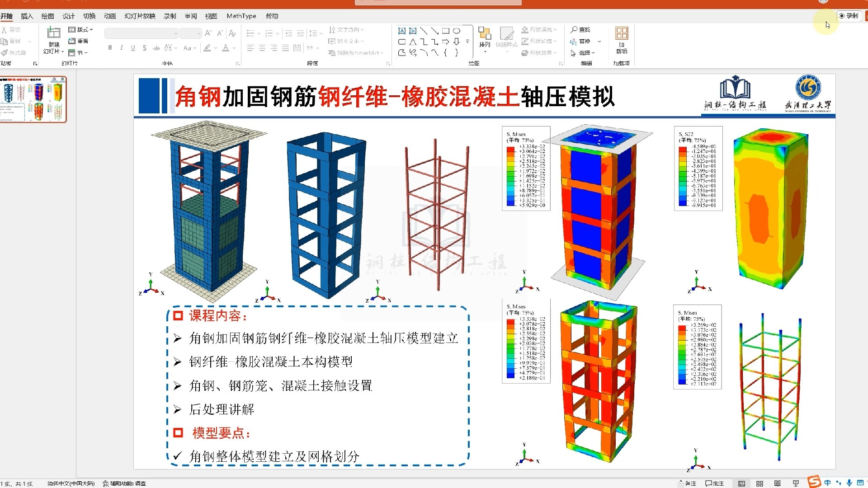Viewport: 868px width, 488px height.
Task: Open the MathType menu tab
Action: tap(241, 16)
